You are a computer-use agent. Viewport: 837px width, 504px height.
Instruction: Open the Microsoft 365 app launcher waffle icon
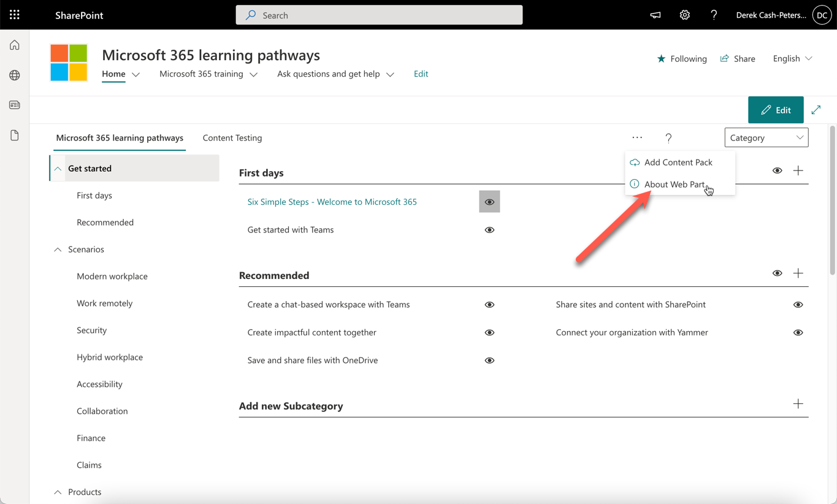[x=14, y=15]
